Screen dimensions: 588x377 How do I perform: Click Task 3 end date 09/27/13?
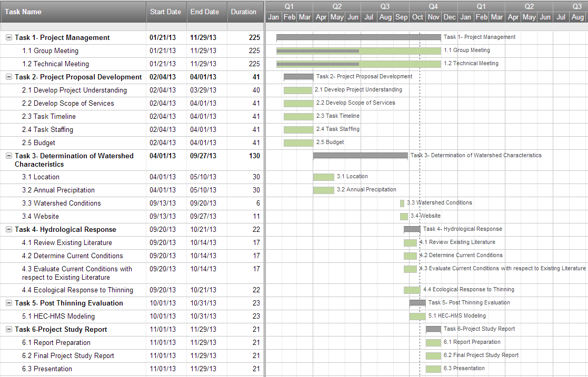click(203, 156)
